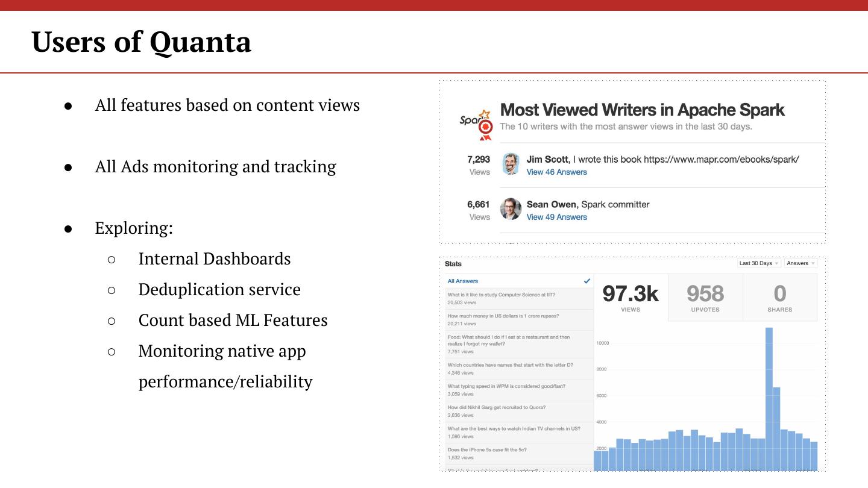Select the forgot my wallet question

tap(519, 345)
